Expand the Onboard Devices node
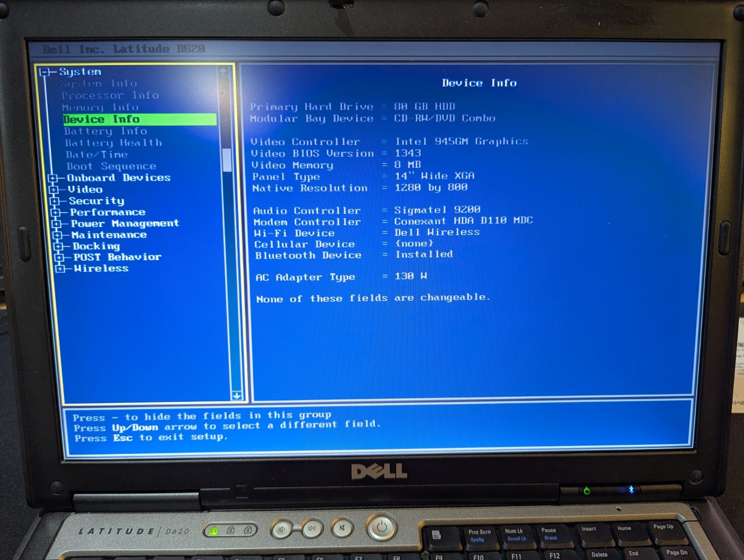 [x=53, y=178]
